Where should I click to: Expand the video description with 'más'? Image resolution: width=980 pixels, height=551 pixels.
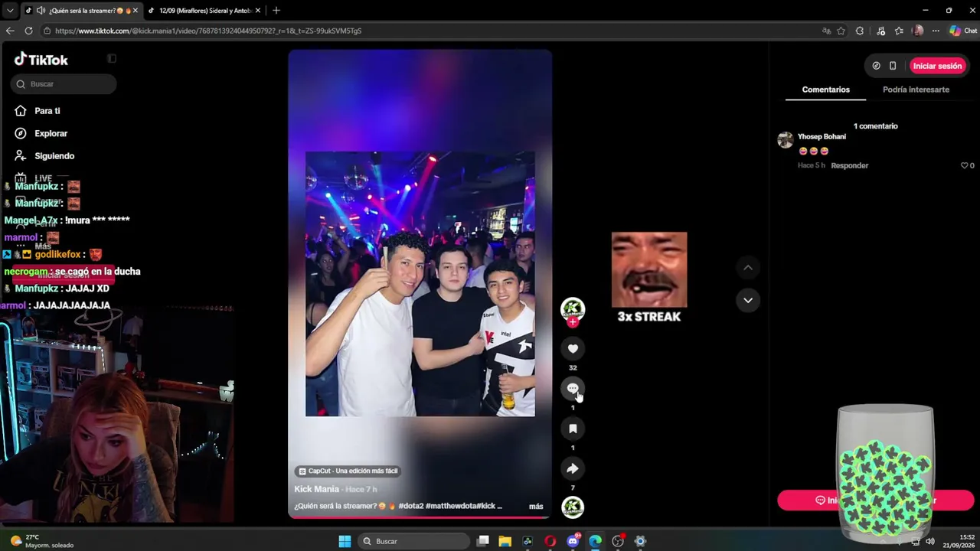coord(536,506)
